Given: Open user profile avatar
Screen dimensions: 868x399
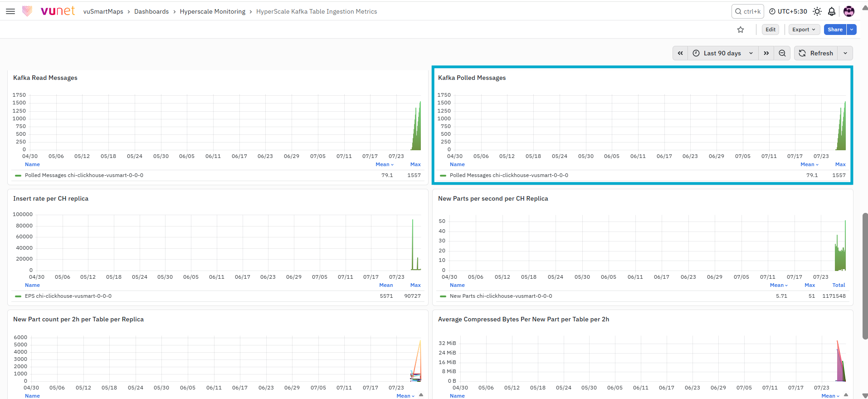Looking at the screenshot, I should coord(849,11).
